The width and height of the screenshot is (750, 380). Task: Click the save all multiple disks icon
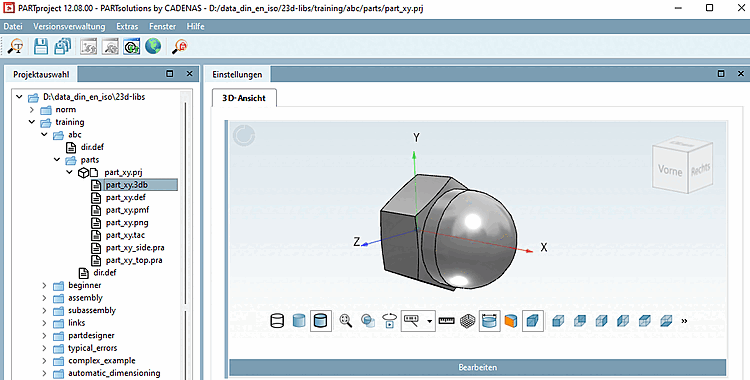tap(62, 46)
